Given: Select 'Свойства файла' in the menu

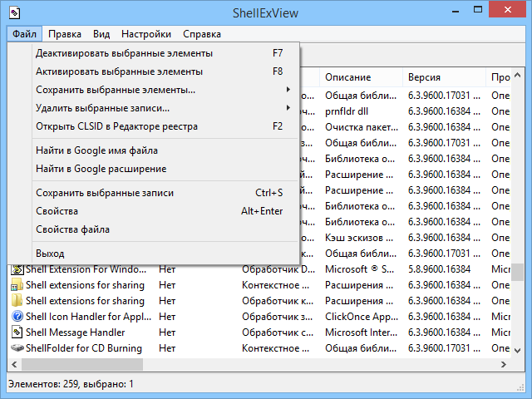Looking at the screenshot, I should (72, 229).
